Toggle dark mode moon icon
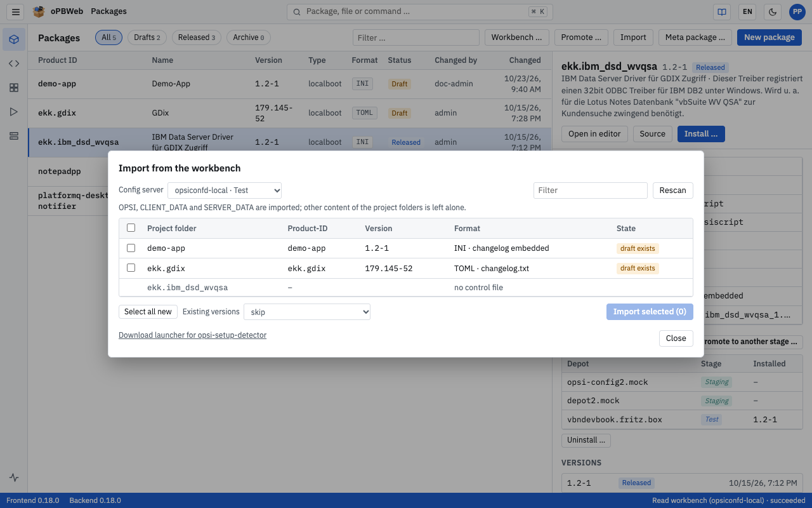 pyautogui.click(x=773, y=11)
